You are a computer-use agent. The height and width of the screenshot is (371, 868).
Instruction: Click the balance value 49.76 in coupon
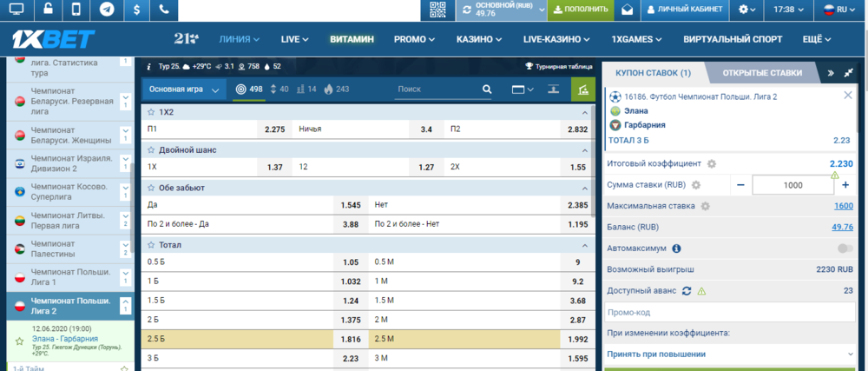pyautogui.click(x=842, y=227)
